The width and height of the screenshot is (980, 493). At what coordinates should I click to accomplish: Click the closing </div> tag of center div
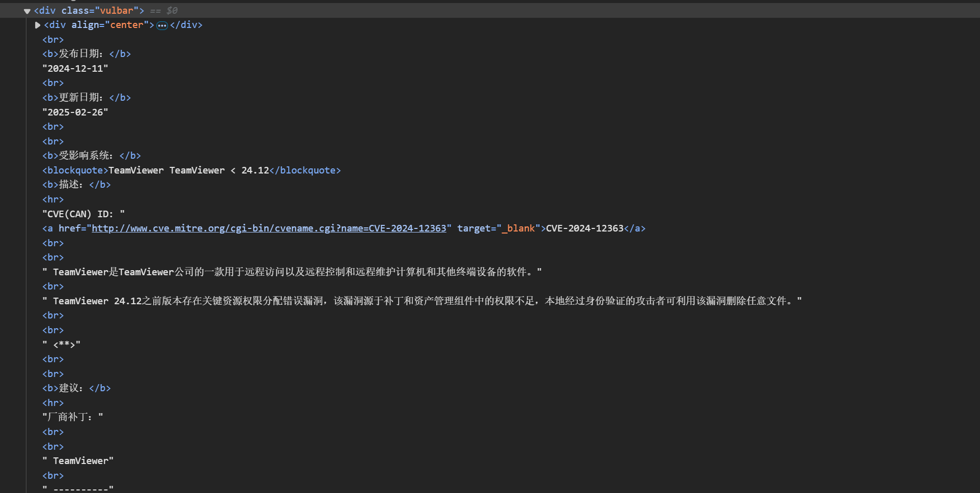[x=186, y=25]
